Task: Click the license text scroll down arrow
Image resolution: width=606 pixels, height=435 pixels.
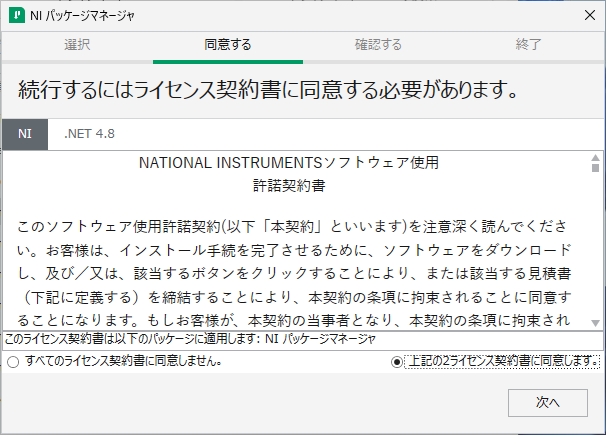Action: (595, 323)
